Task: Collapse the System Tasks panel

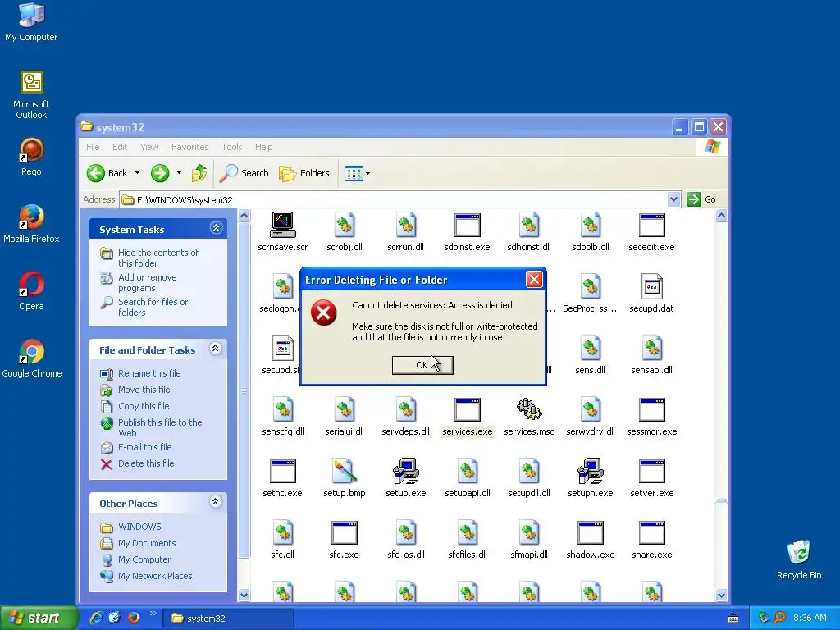Action: click(216, 228)
